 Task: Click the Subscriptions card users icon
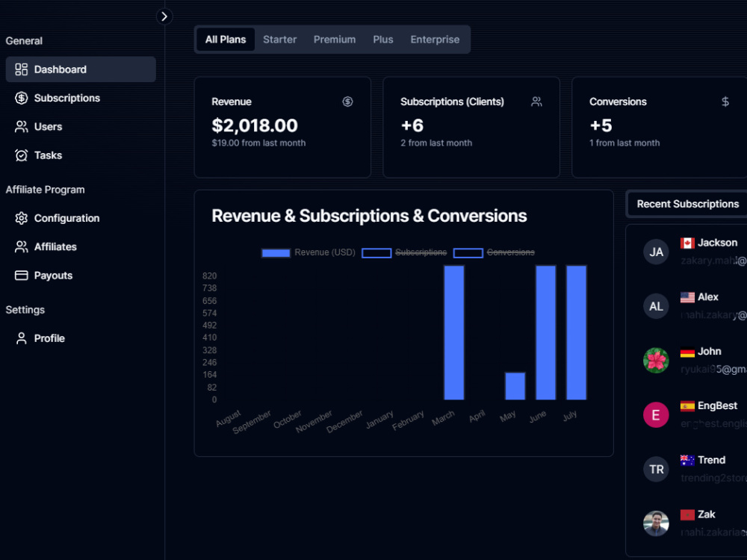coord(536,102)
